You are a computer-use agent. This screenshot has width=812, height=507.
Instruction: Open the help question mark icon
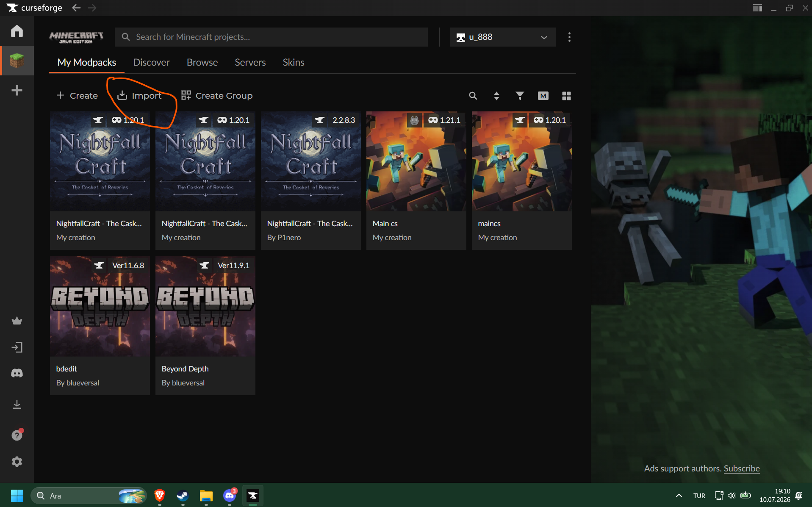(x=17, y=435)
